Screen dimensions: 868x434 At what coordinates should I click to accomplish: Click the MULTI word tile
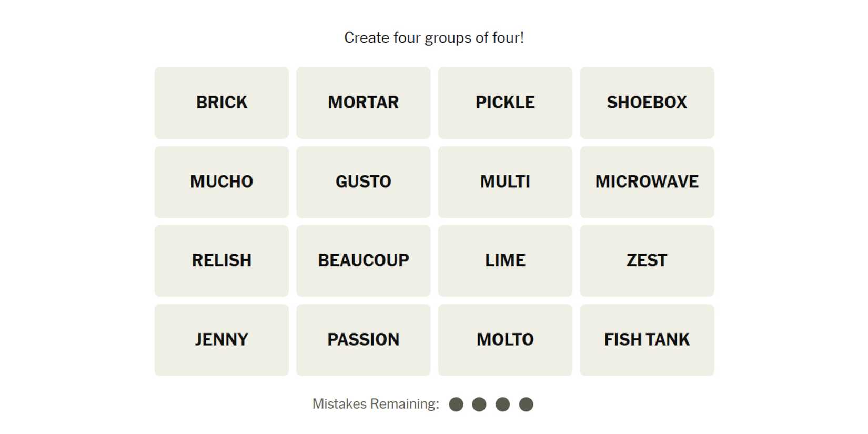coord(505,182)
